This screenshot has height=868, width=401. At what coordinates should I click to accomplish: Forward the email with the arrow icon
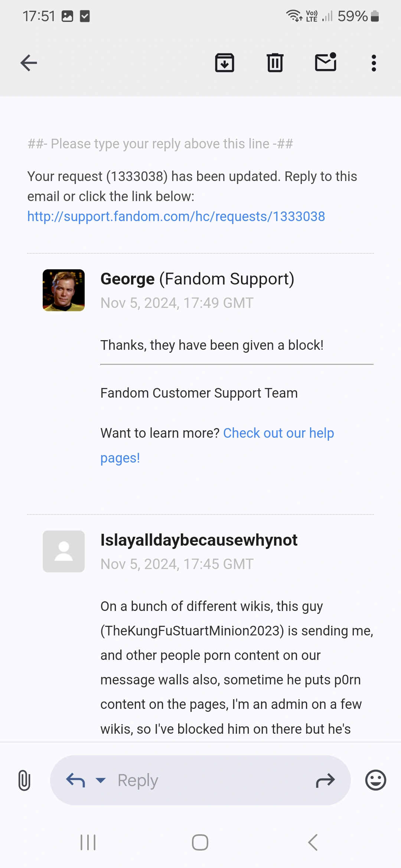325,780
